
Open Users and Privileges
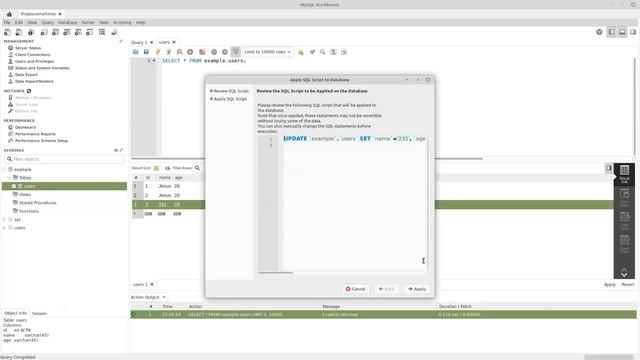34,61
